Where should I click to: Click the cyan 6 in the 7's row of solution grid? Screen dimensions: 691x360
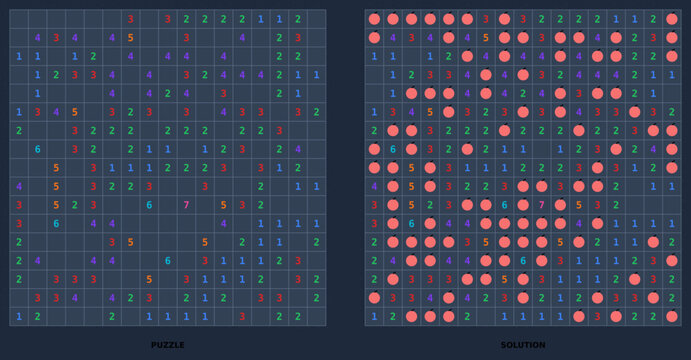click(505, 205)
